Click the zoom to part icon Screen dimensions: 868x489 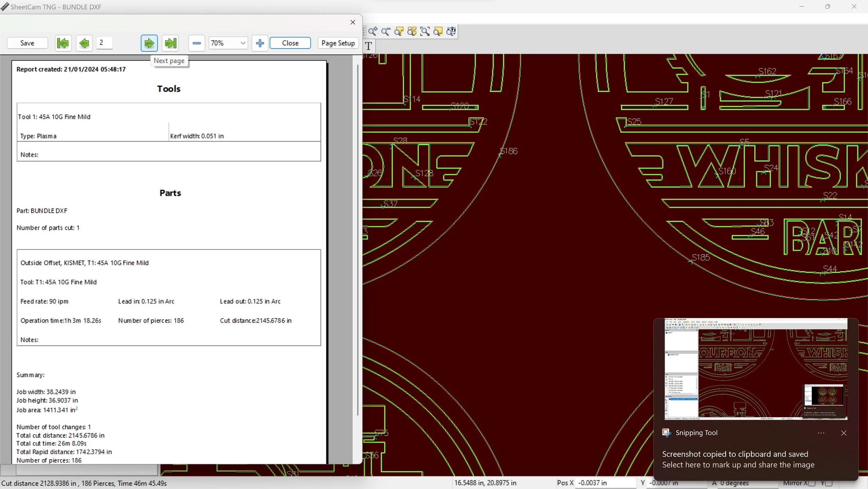tap(399, 32)
